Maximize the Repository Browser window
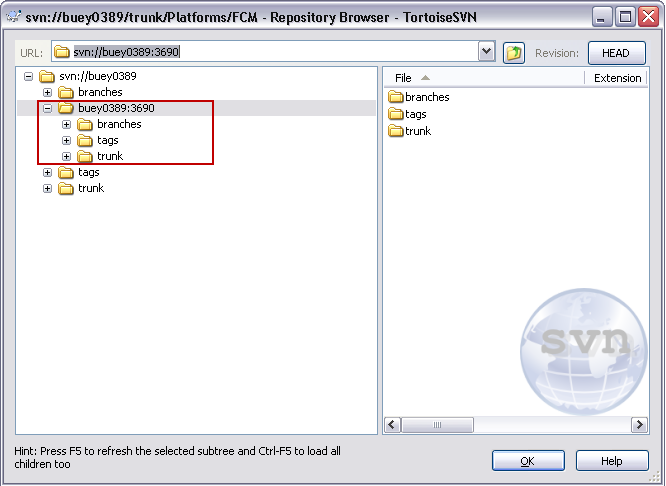The image size is (666, 486). tap(625, 17)
